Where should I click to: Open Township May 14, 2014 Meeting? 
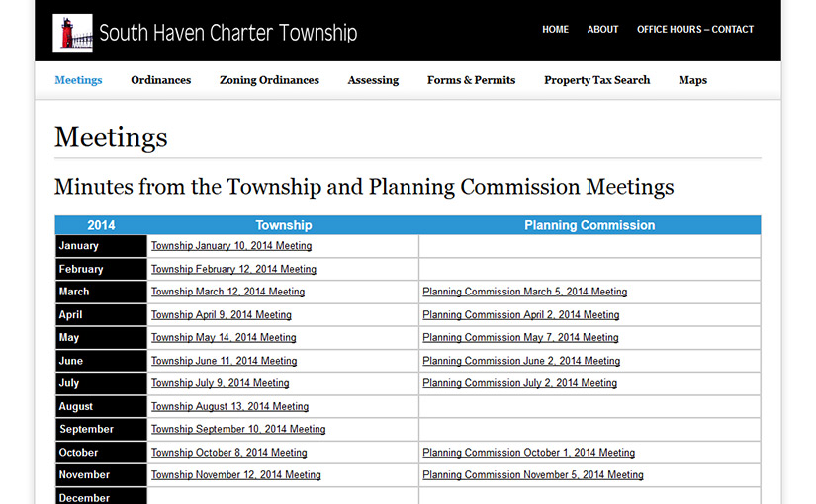point(224,338)
